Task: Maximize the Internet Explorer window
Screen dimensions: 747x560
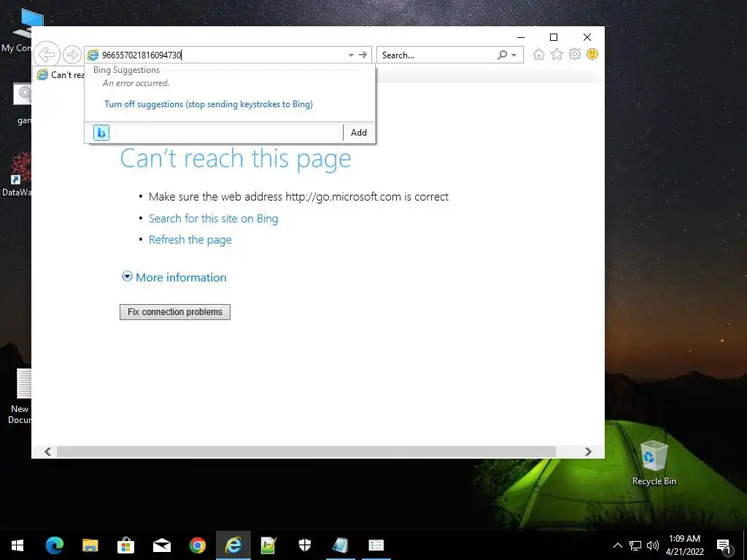Action: click(x=554, y=37)
